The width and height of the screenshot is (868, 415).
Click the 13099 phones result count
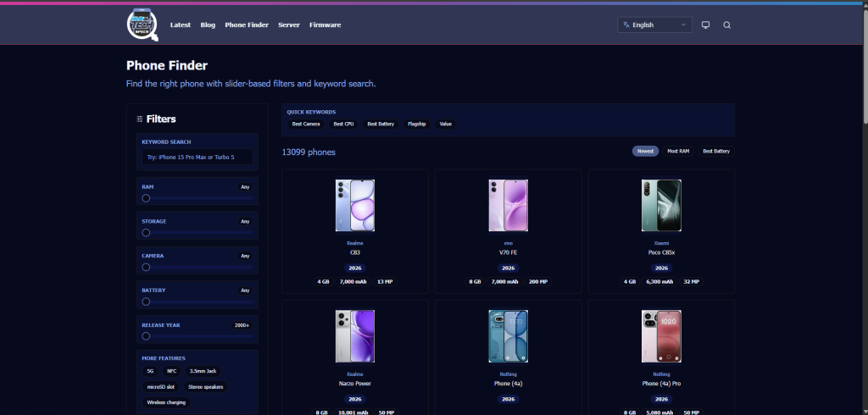[x=309, y=152]
